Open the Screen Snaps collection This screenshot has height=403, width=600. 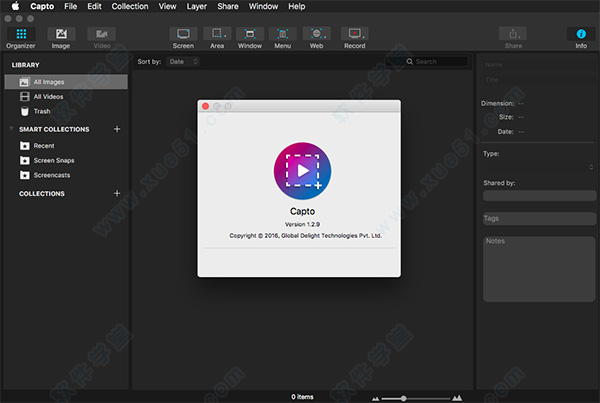[66, 160]
